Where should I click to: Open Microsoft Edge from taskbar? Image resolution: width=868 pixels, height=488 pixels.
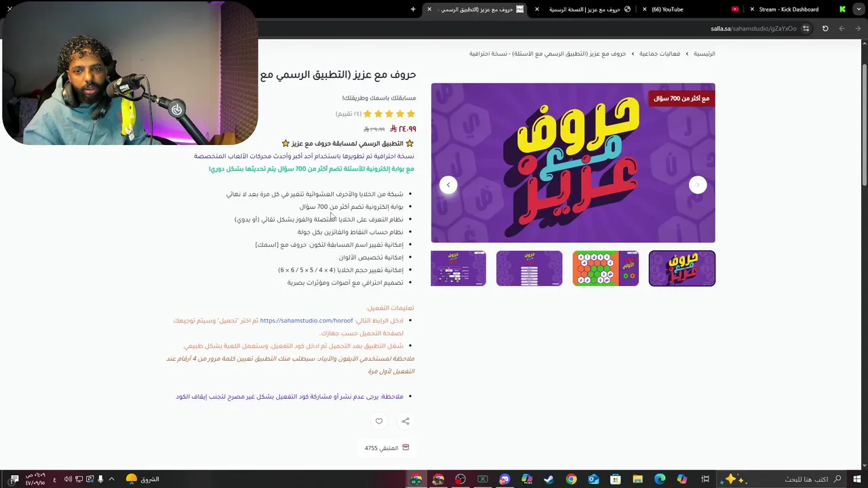click(x=660, y=479)
